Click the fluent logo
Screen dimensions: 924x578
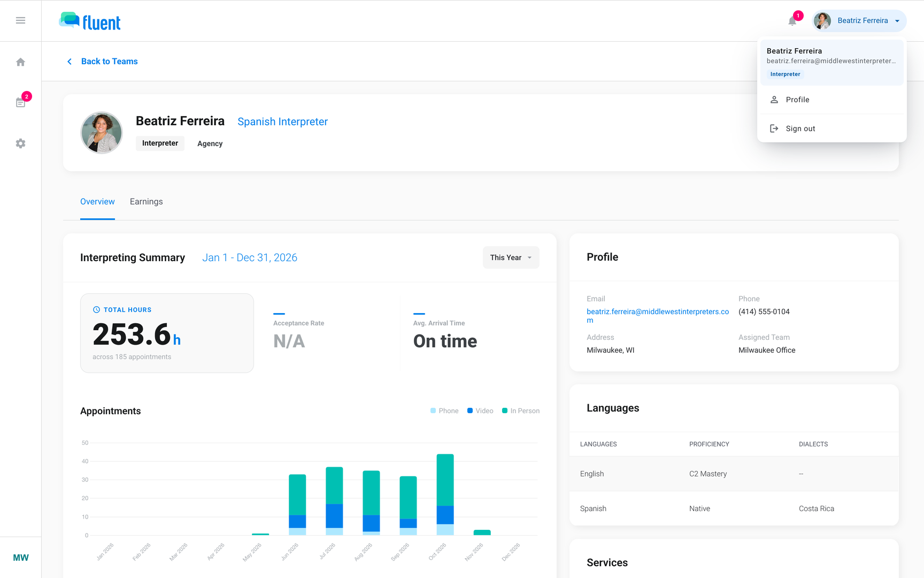click(x=90, y=21)
